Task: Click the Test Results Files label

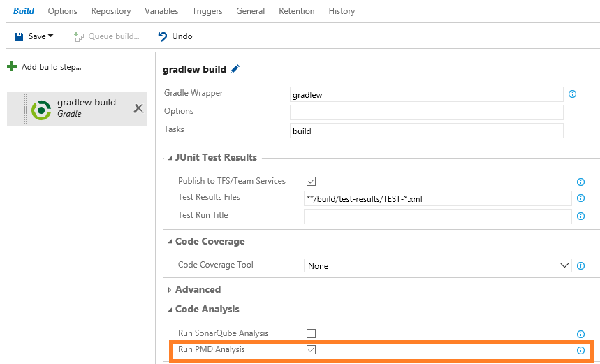Action: 209,197
